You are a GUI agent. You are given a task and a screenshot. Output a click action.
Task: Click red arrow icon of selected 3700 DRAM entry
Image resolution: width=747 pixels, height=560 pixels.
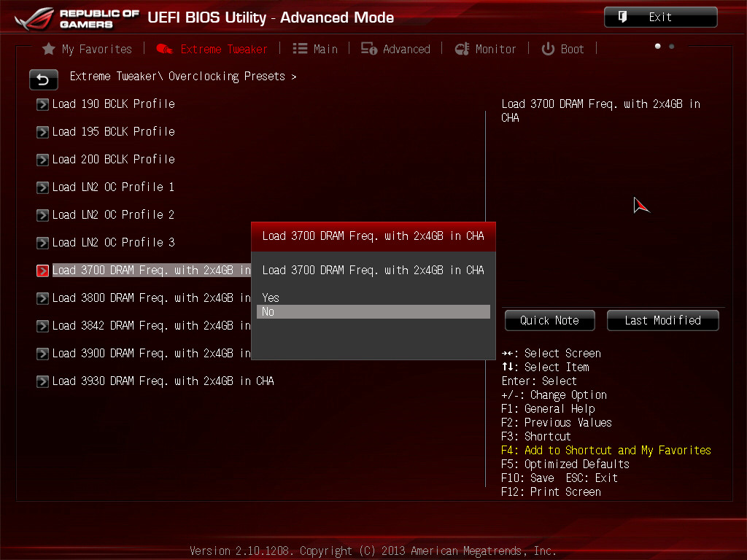click(43, 271)
